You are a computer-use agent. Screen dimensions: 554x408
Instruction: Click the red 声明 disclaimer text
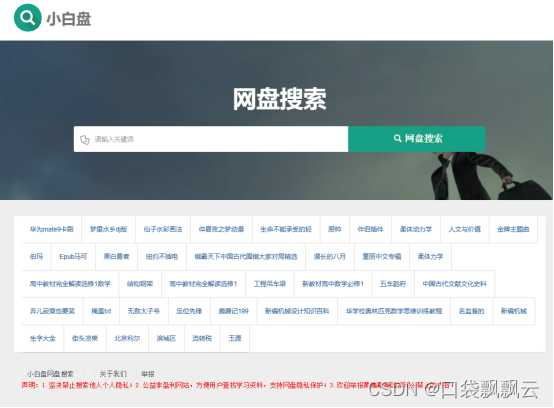point(237,385)
